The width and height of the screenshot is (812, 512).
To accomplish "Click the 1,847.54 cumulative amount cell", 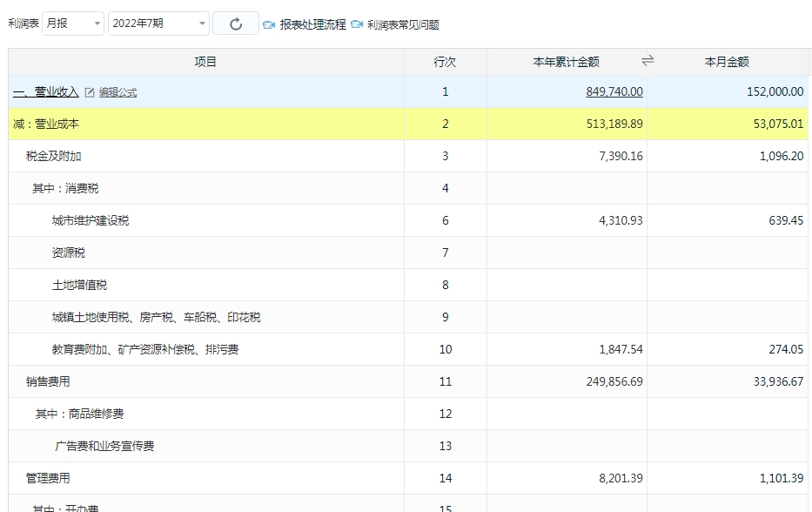I will tap(567, 349).
